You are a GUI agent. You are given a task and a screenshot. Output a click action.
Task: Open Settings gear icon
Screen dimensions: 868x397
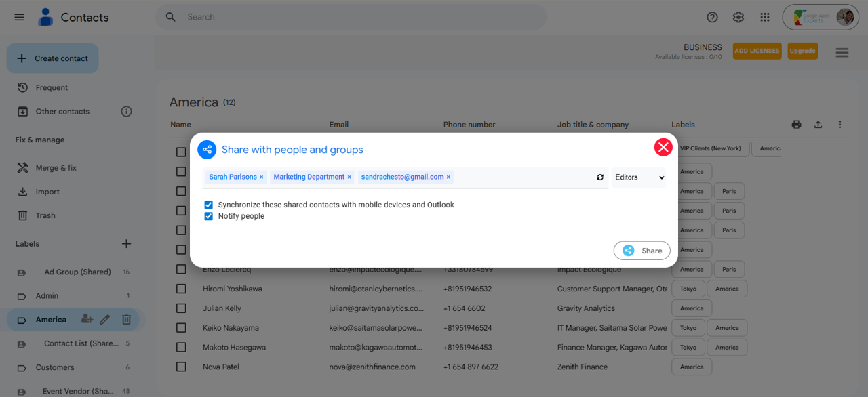point(738,18)
